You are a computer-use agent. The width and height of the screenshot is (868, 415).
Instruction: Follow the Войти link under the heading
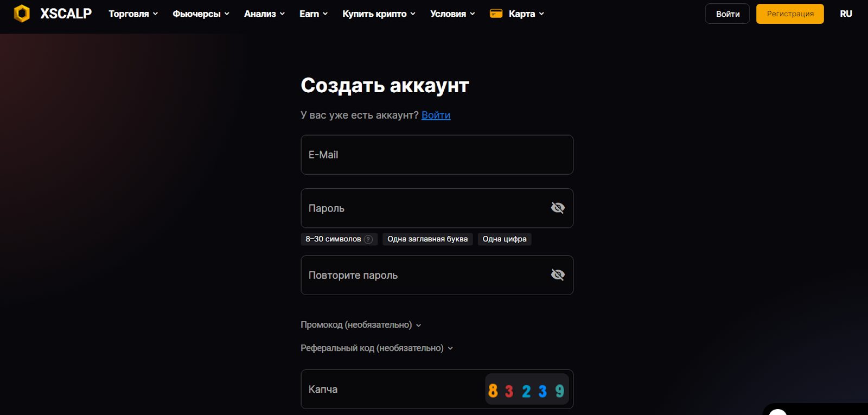[436, 115]
